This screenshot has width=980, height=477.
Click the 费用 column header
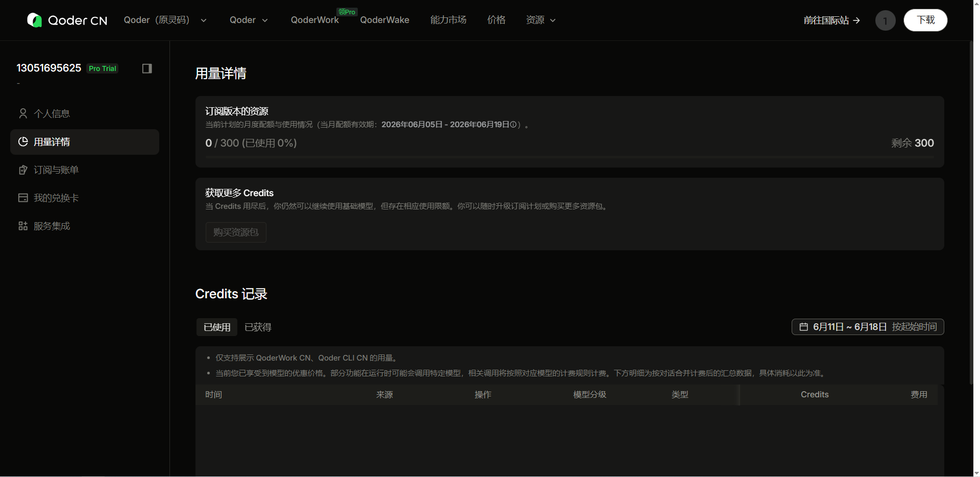919,395
